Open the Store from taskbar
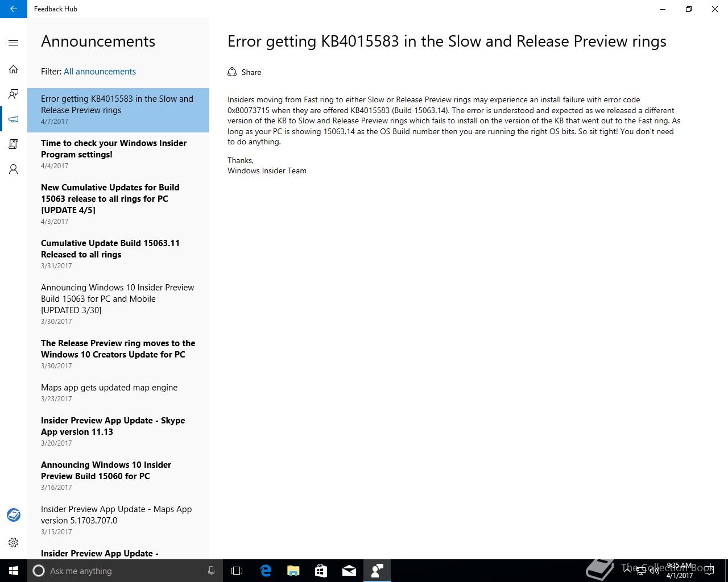The width and height of the screenshot is (728, 582). click(x=321, y=571)
